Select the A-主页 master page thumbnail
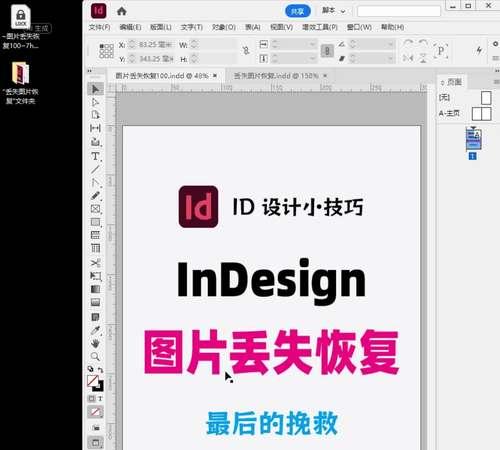 482,114
